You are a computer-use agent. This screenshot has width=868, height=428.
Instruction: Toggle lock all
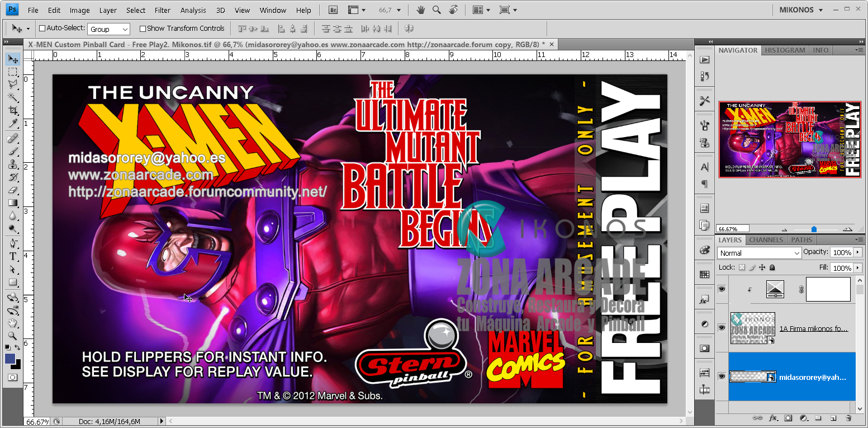click(772, 267)
